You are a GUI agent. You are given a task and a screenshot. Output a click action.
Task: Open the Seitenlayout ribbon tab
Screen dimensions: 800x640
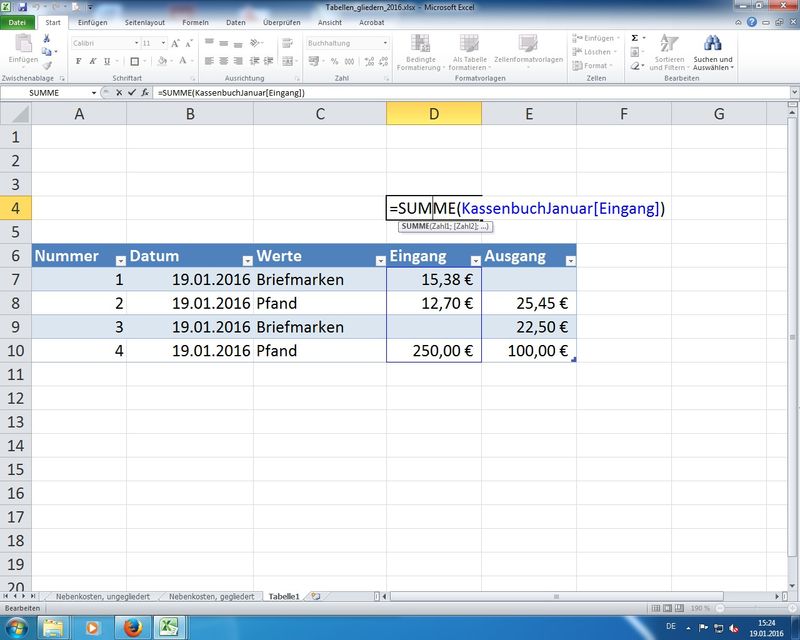tap(146, 22)
